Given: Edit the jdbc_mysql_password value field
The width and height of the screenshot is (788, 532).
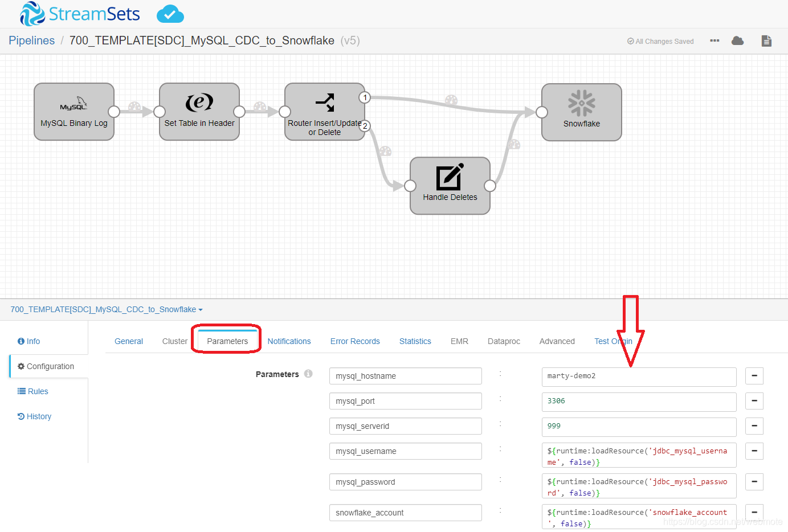Looking at the screenshot, I should 639,486.
